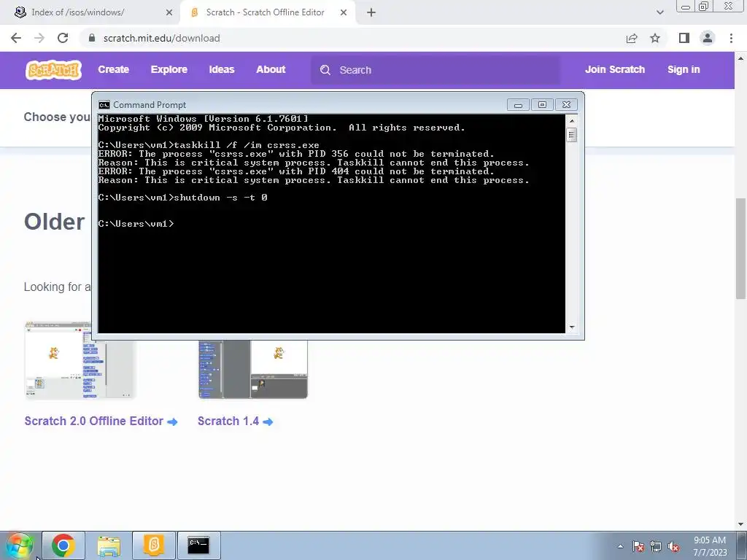Click the search magnifier icon
The image size is (747, 560).
coord(325,70)
